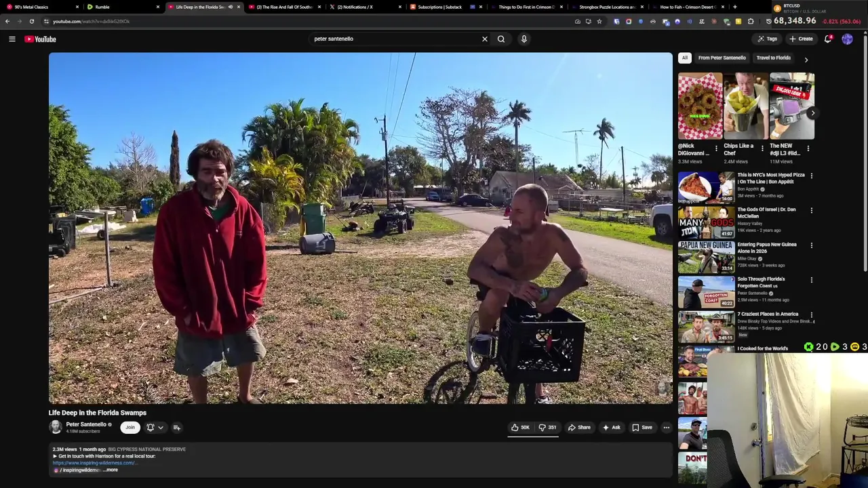Advance the Shorts shelf with next arrow
The height and width of the screenshot is (488, 868).
[x=812, y=113]
